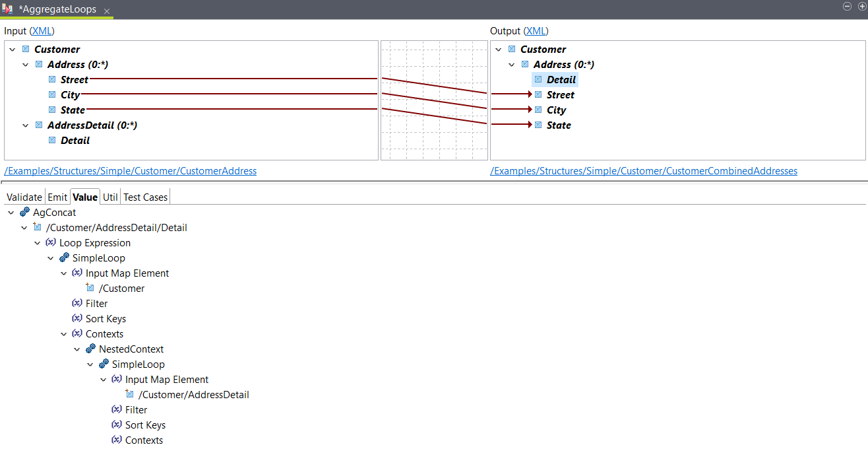
Task: Open the CustomerCombinedAddresses structure path link
Action: [643, 171]
